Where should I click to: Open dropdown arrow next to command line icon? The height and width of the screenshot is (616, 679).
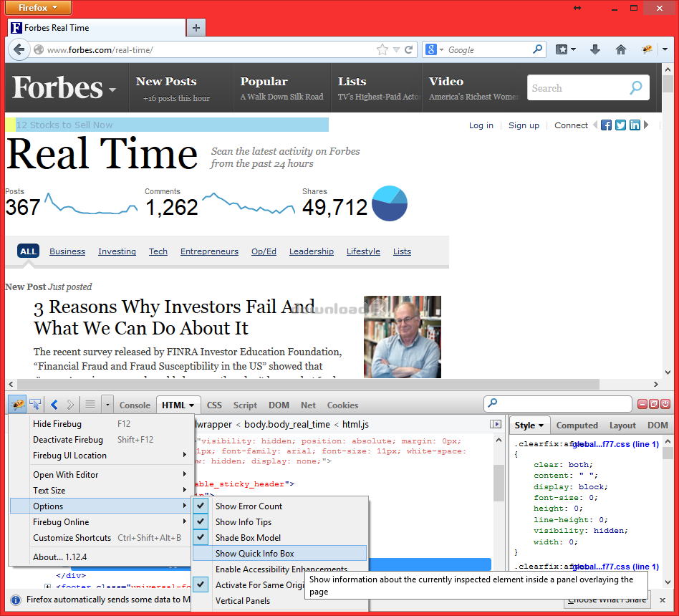[x=107, y=405]
